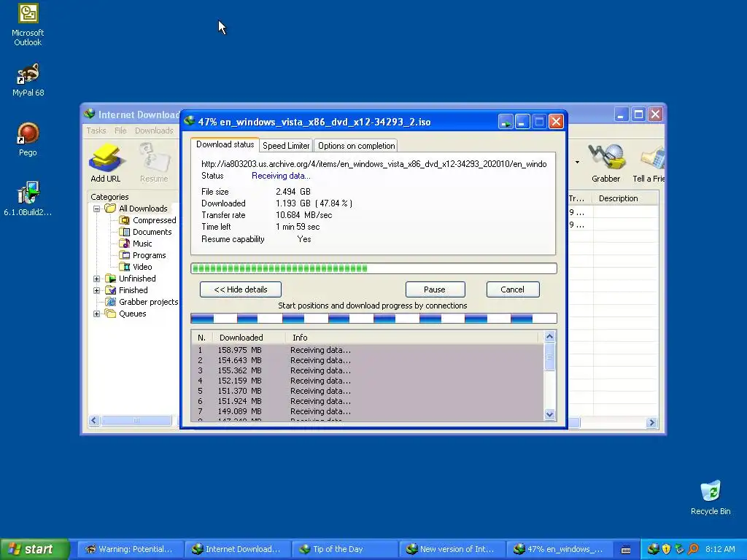The height and width of the screenshot is (560, 747).
Task: Select connection row 4 with 152.159 MB
Action: [367, 381]
